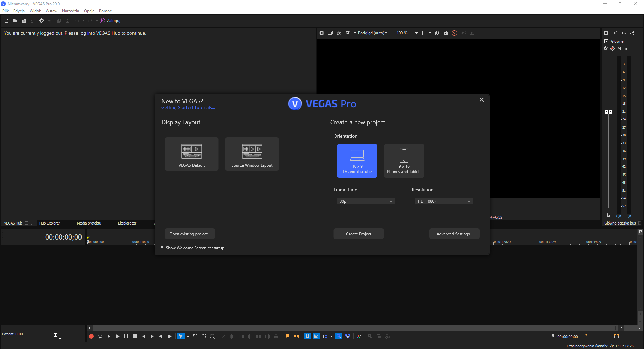Switch to the Media projektu tab
The width and height of the screenshot is (644, 349).
(x=89, y=223)
